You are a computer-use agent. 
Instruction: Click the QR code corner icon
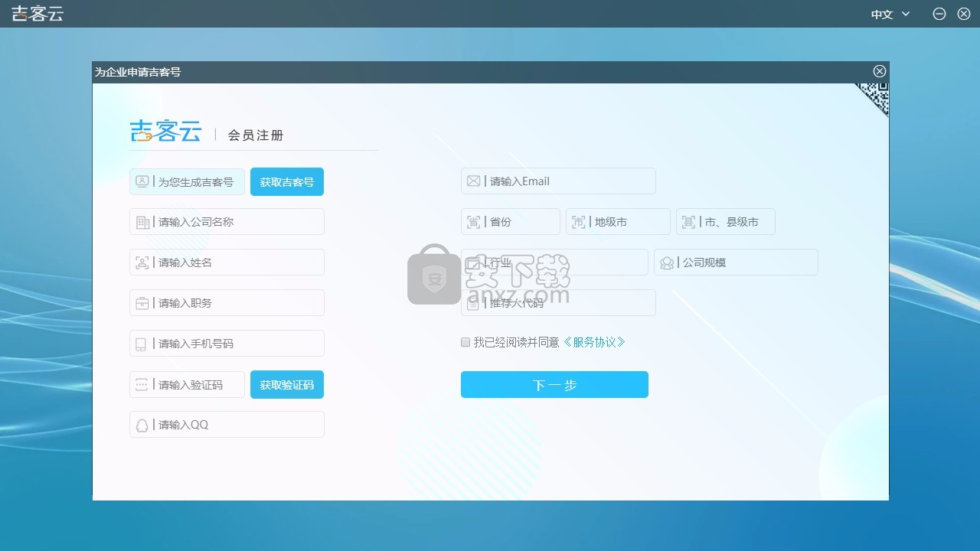click(x=875, y=97)
